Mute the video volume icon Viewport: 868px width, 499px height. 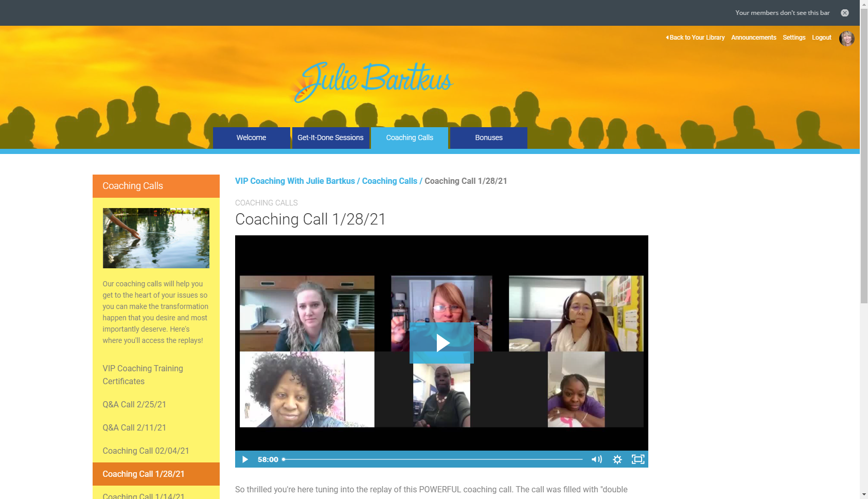click(x=597, y=459)
